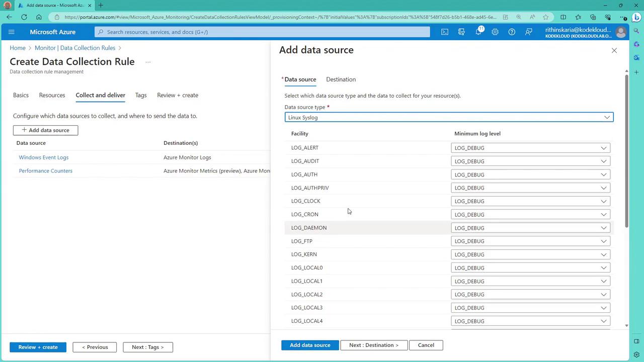Open the Help question mark icon

click(x=512, y=32)
